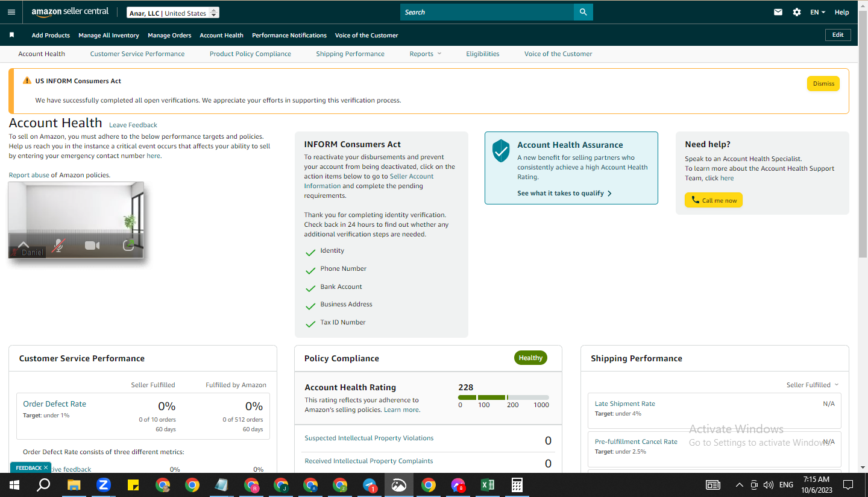
Task: Unmute the microphone in the video overlay
Action: (x=58, y=245)
